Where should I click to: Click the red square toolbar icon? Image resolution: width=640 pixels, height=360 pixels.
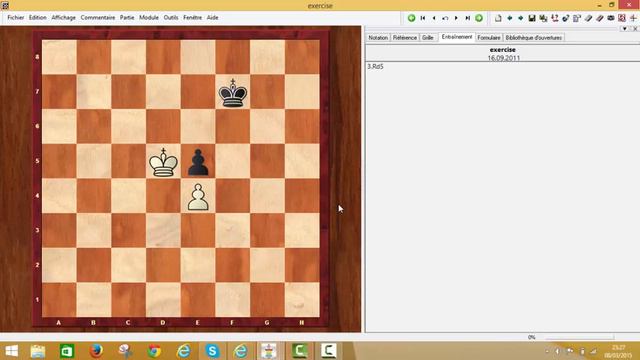(x=622, y=18)
